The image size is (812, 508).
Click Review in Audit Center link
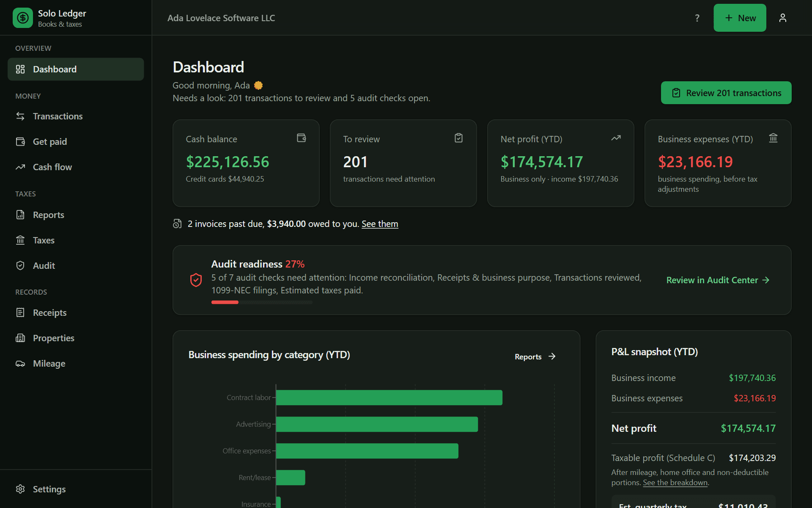718,280
